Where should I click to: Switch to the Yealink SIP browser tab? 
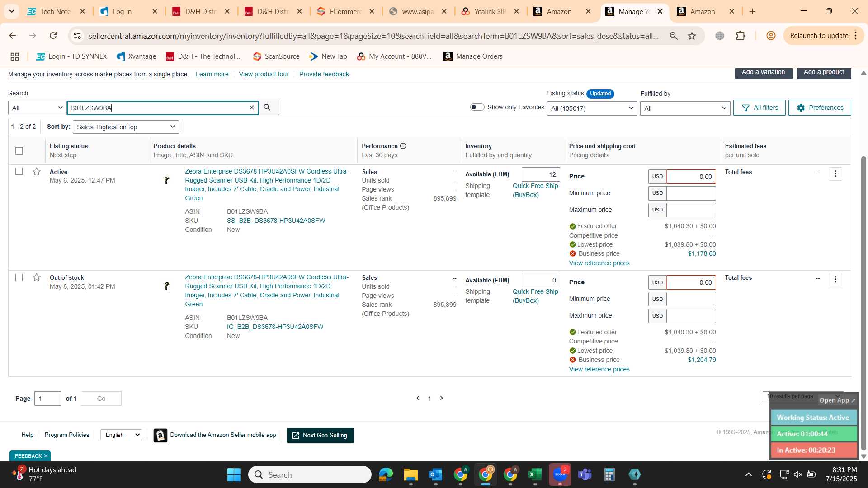tap(490, 11)
